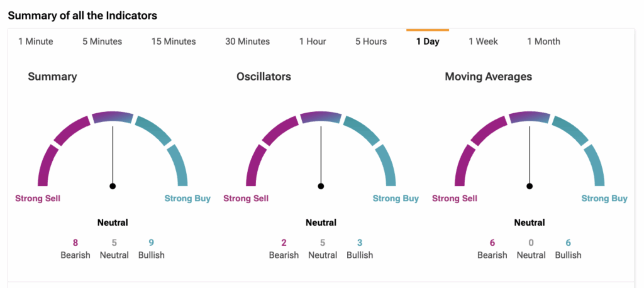Select the 1 Minute timeframe tab
The width and height of the screenshot is (644, 288).
coord(36,42)
